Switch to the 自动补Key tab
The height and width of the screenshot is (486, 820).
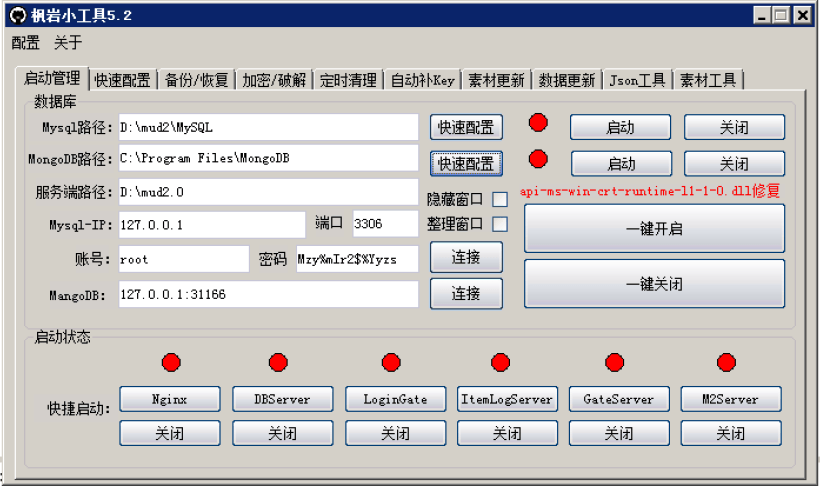423,80
